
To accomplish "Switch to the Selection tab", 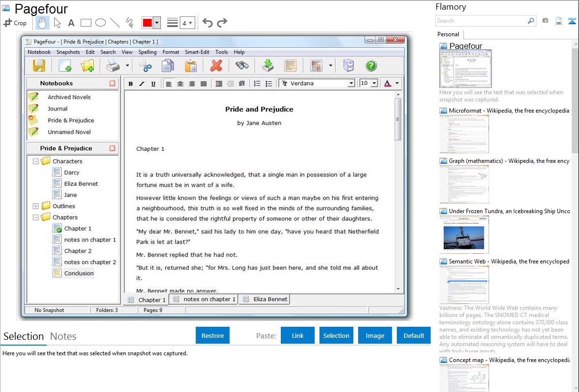I will [x=24, y=336].
